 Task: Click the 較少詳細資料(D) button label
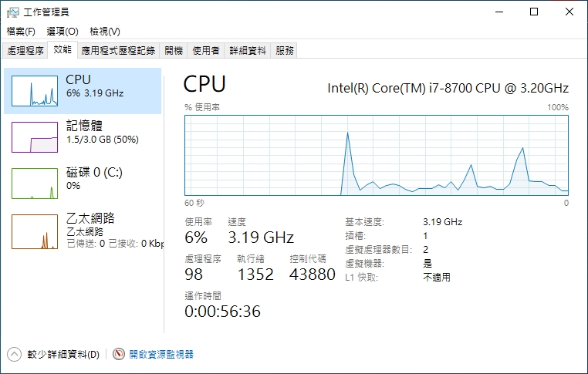[63, 355]
